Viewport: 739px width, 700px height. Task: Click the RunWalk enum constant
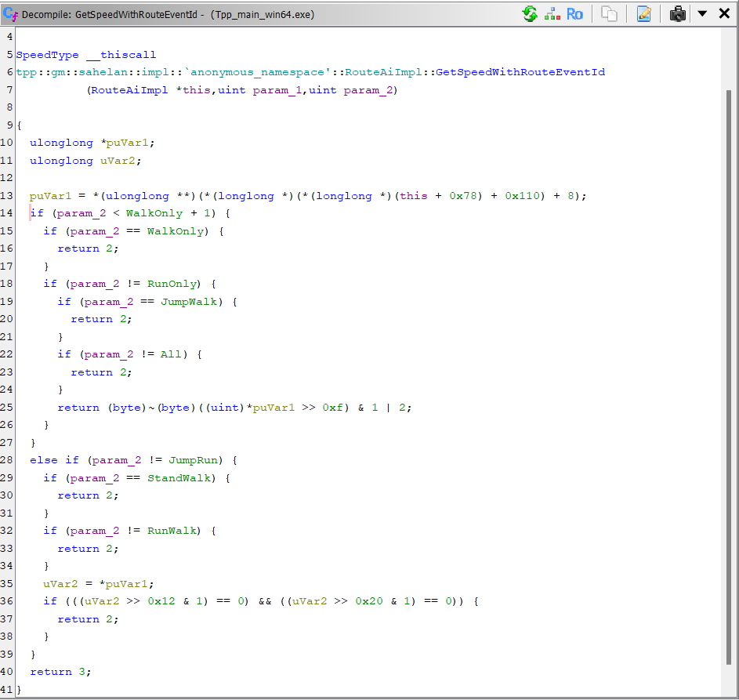(x=172, y=531)
